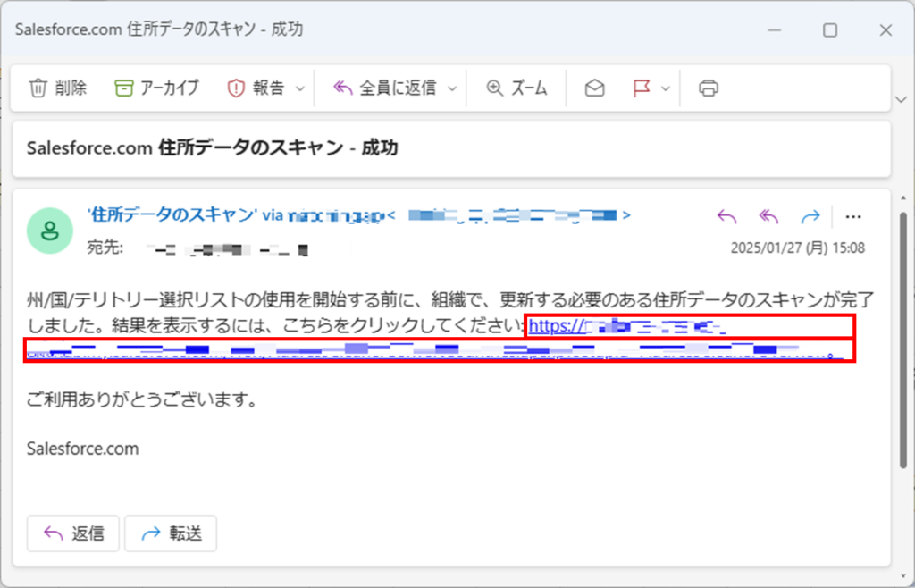Expand the flag options dropdown arrow

666,88
